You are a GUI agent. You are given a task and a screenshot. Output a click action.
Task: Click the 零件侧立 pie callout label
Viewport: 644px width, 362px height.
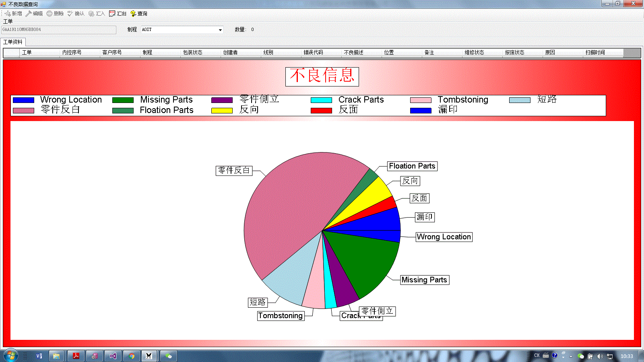[377, 311]
